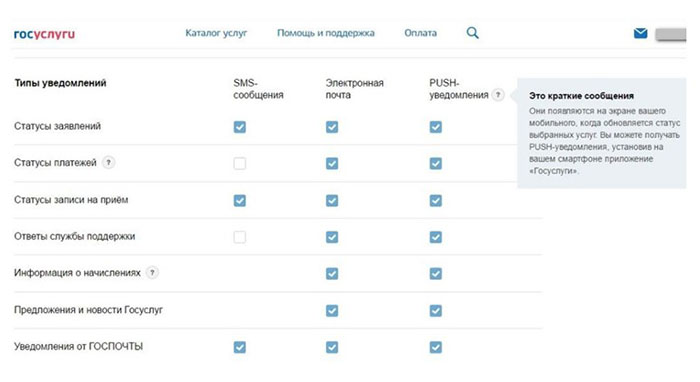The width and height of the screenshot is (700, 382).
Task: Click the Статусы записи на приём label
Action: point(71,200)
